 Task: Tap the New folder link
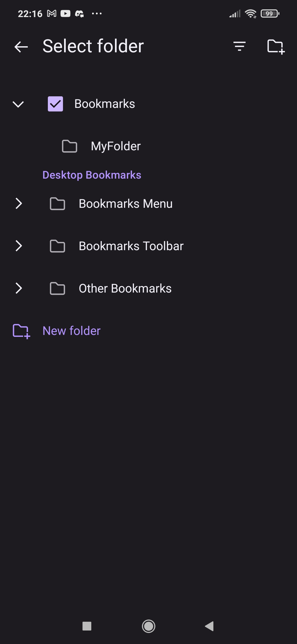[x=71, y=331]
